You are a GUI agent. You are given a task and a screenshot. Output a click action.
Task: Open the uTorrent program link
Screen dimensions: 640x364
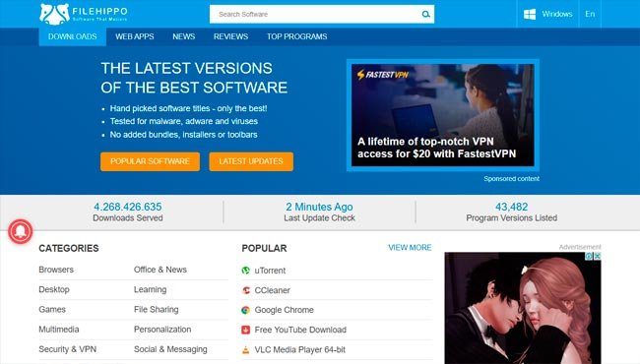coord(270,271)
